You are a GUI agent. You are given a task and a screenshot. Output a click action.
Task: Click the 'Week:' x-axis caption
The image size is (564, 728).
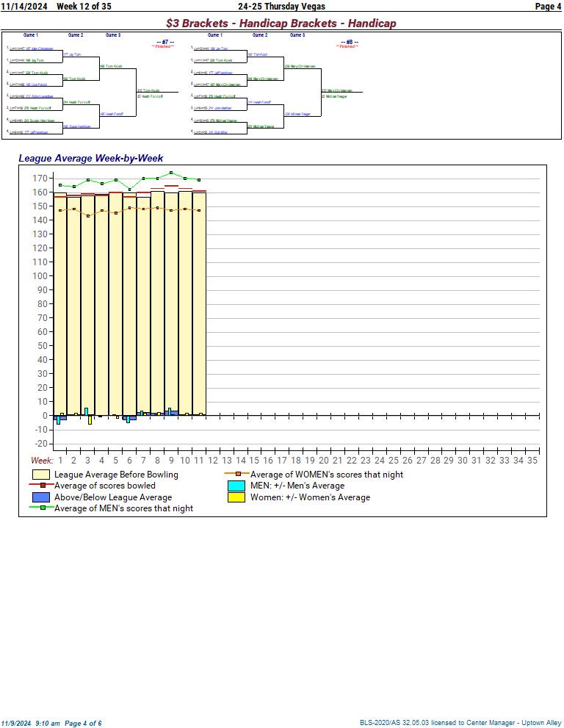(x=42, y=461)
